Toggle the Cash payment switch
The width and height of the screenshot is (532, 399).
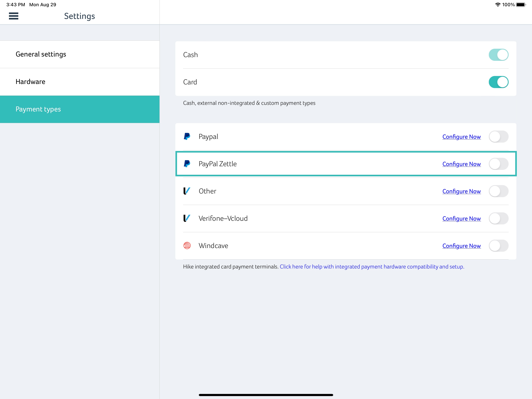pos(498,55)
